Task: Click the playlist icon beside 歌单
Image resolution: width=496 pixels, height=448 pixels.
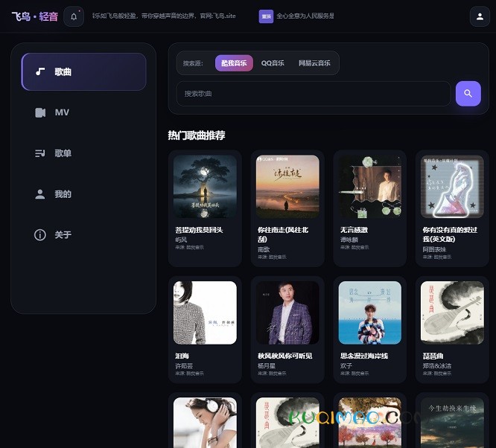Action: pos(40,153)
